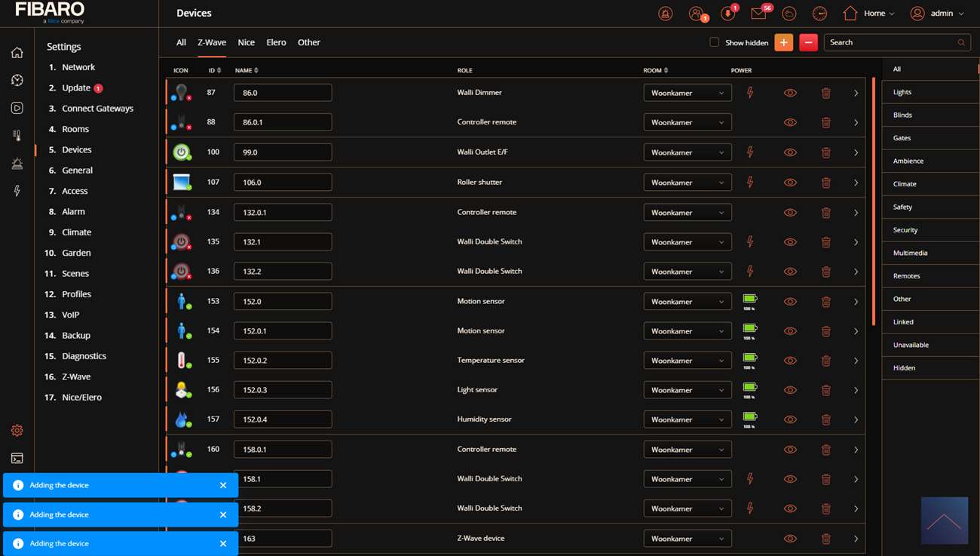This screenshot has height=556, width=980.
Task: Switch to the Nice devices tab
Action: (x=246, y=43)
